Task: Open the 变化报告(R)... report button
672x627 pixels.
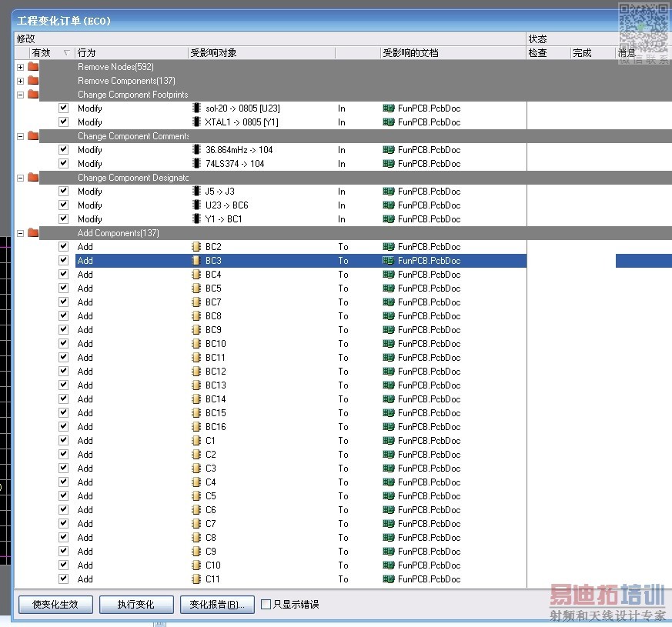Action: (217, 604)
